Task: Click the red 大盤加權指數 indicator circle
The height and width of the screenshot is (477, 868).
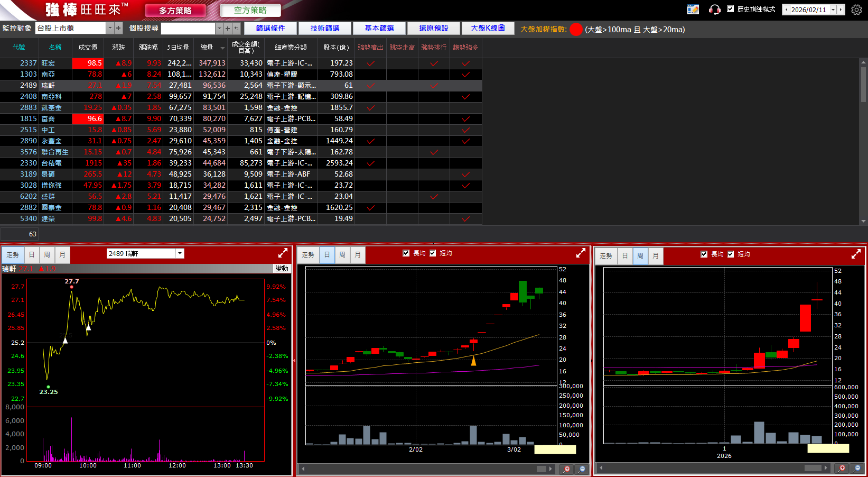Action: point(576,30)
